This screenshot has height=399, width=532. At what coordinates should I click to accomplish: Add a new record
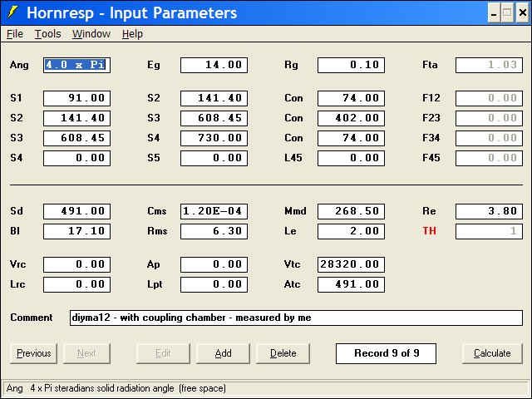[223, 353]
